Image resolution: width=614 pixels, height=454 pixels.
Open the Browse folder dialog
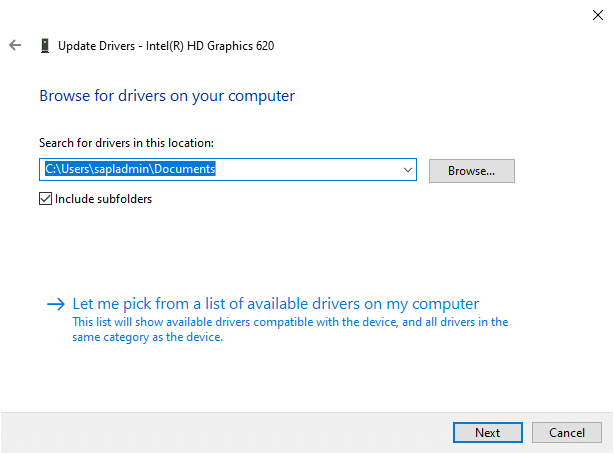pyautogui.click(x=471, y=171)
